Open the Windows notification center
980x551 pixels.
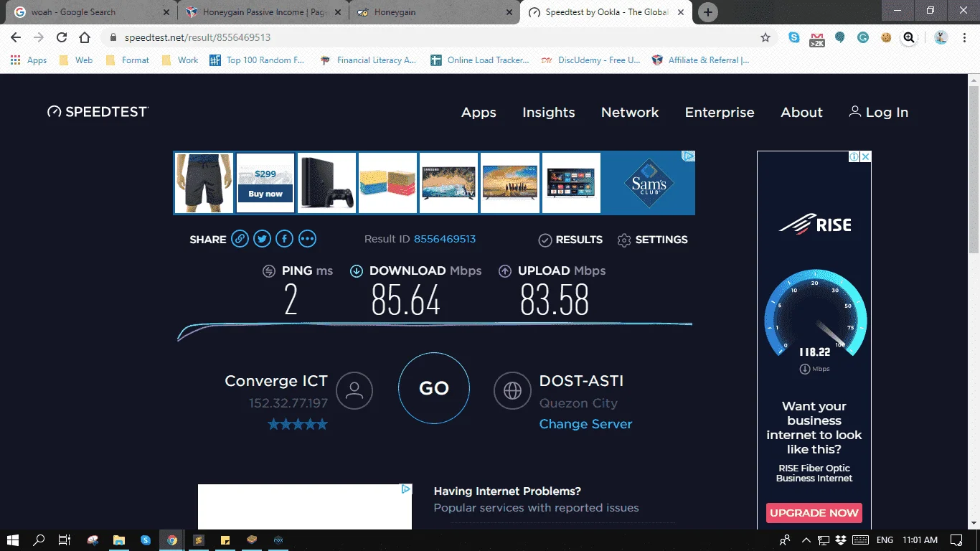pos(956,540)
